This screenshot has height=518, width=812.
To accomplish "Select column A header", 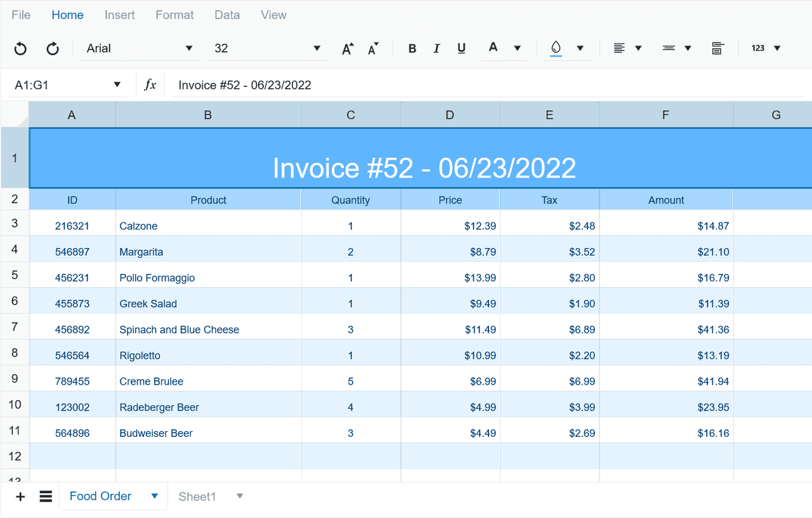I will pyautogui.click(x=72, y=115).
